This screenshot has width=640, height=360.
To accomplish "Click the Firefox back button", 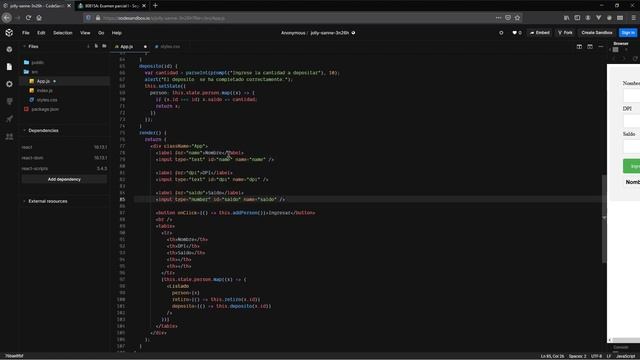I will pyautogui.click(x=7, y=18).
